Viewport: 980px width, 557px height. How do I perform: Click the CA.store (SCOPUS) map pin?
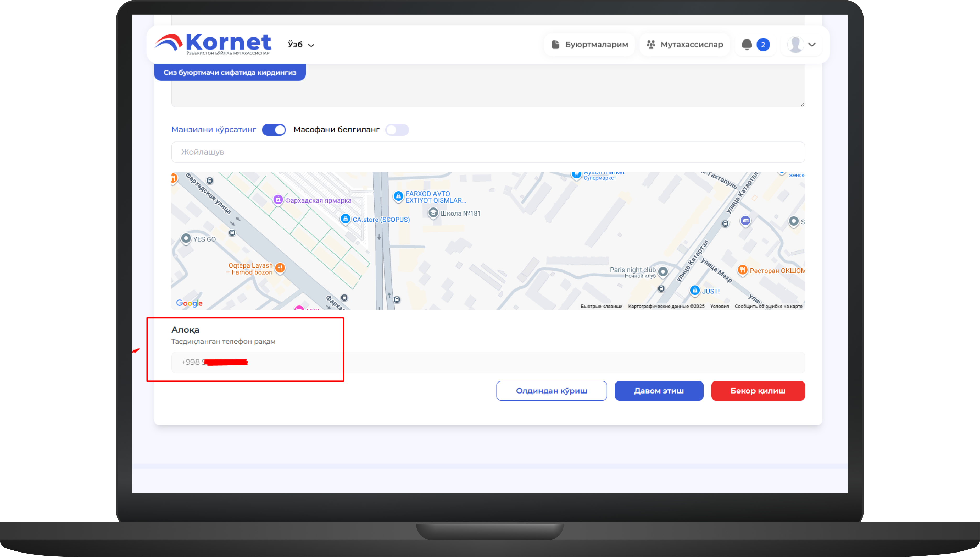click(x=345, y=219)
